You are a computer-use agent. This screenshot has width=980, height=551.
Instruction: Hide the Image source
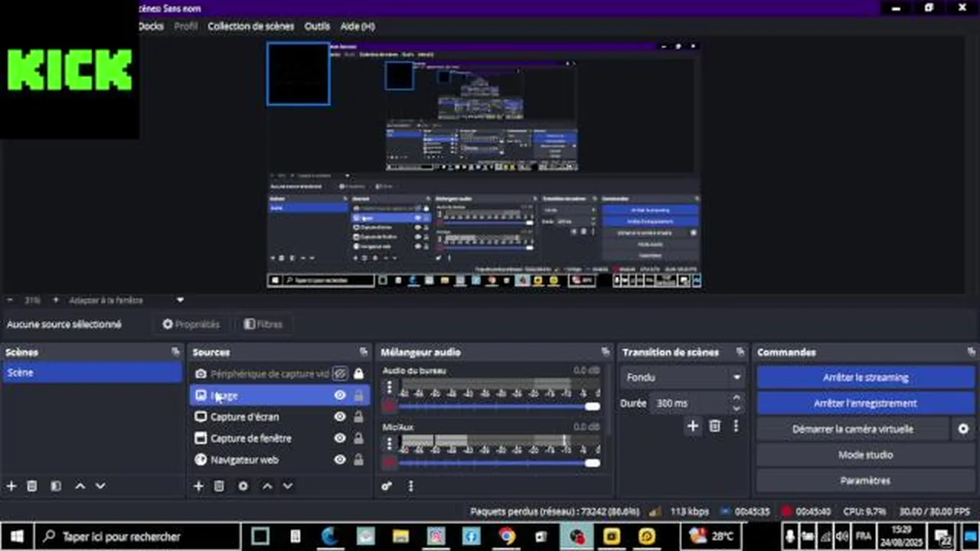point(340,396)
